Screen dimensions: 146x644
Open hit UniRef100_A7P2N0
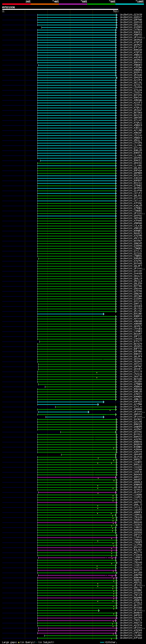point(131,67)
